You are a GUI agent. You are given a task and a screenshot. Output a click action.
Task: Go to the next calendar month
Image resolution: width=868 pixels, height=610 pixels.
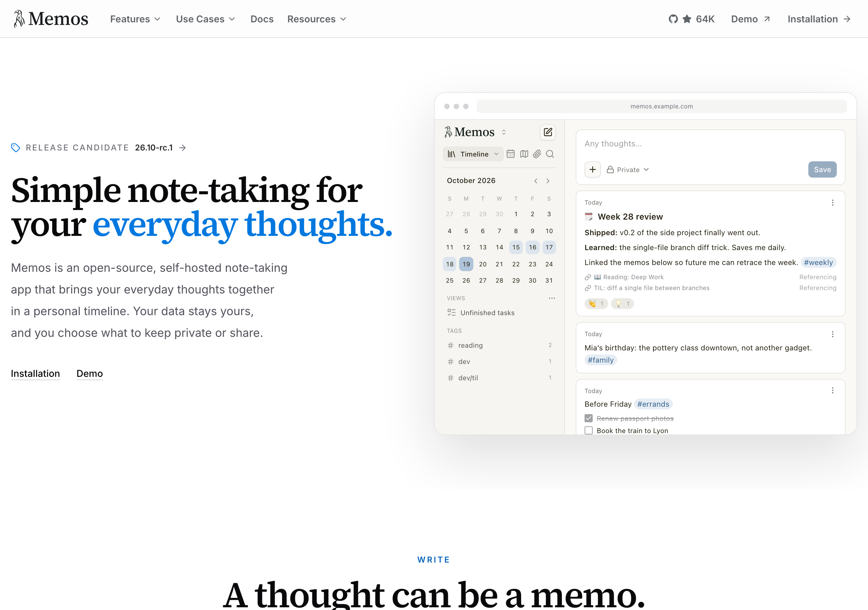[x=548, y=181]
